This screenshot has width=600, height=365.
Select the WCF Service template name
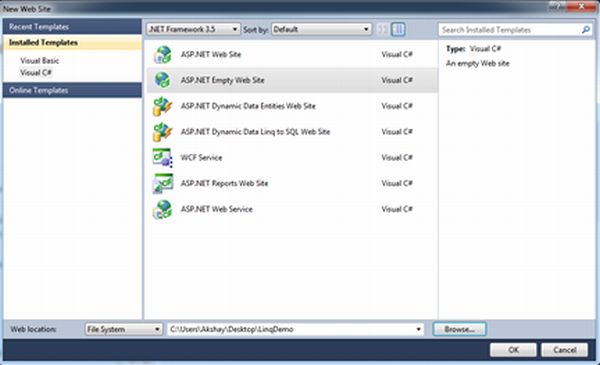coord(201,158)
